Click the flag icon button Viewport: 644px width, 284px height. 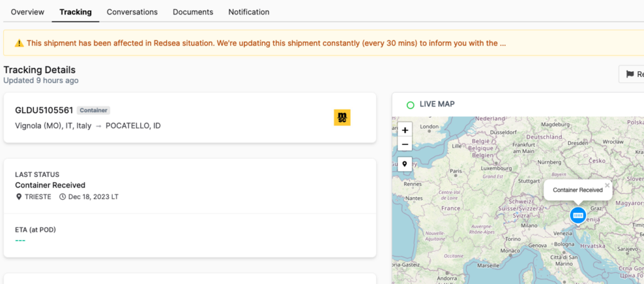(x=630, y=74)
